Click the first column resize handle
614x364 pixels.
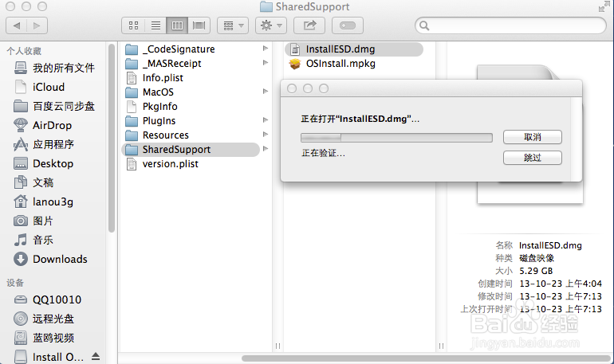pyautogui.click(x=277, y=346)
